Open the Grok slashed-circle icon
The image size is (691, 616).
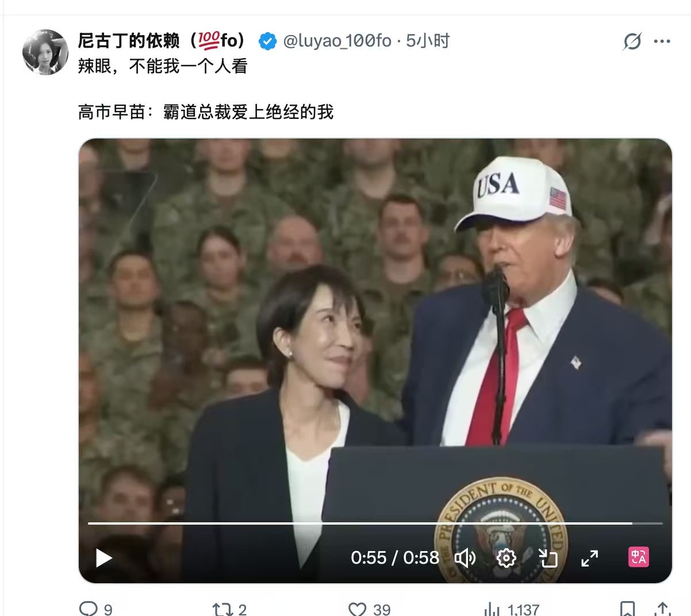click(632, 41)
